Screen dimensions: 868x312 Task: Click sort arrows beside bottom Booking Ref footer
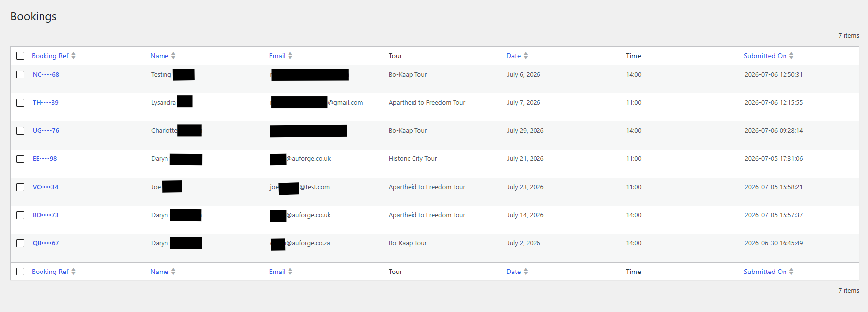[x=73, y=272]
